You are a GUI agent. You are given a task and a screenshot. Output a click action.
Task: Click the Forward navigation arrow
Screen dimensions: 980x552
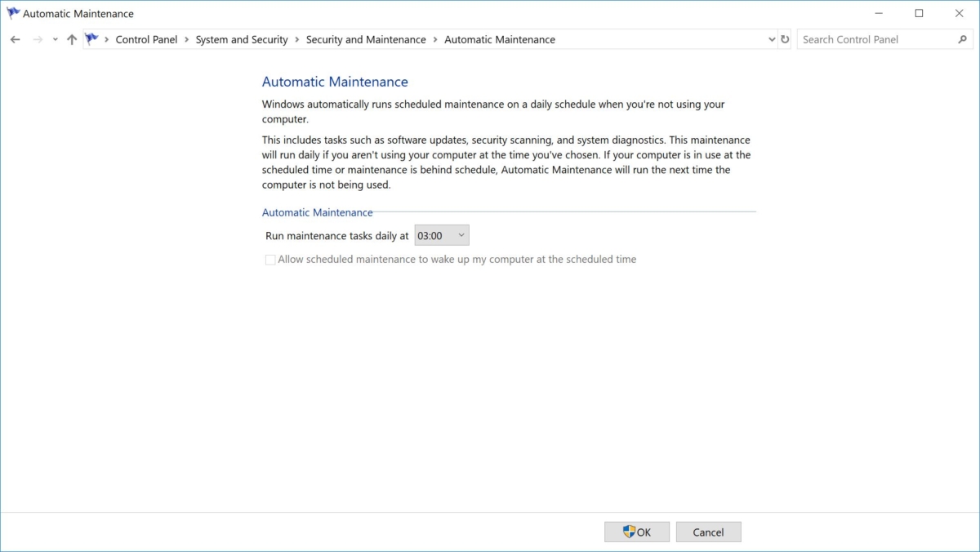(x=38, y=39)
